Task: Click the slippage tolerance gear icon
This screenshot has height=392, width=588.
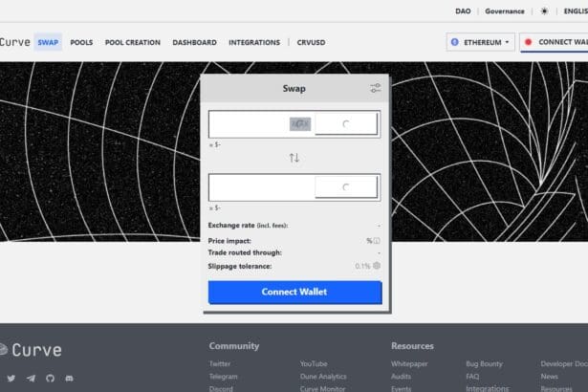Action: pos(377,266)
